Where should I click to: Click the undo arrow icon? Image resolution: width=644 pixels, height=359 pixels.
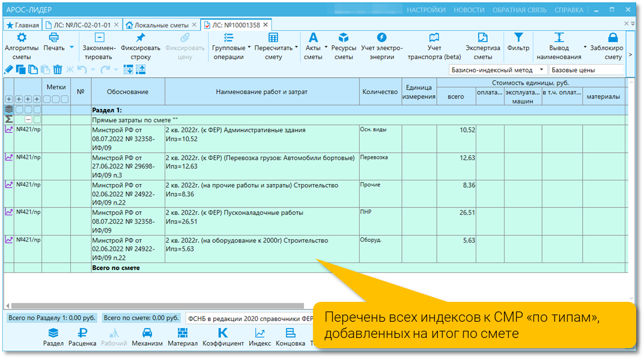pyautogui.click(x=82, y=70)
